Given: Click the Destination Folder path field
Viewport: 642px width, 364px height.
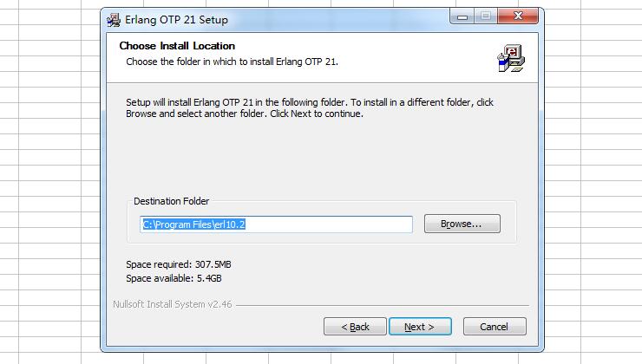Looking at the screenshot, I should click(276, 224).
